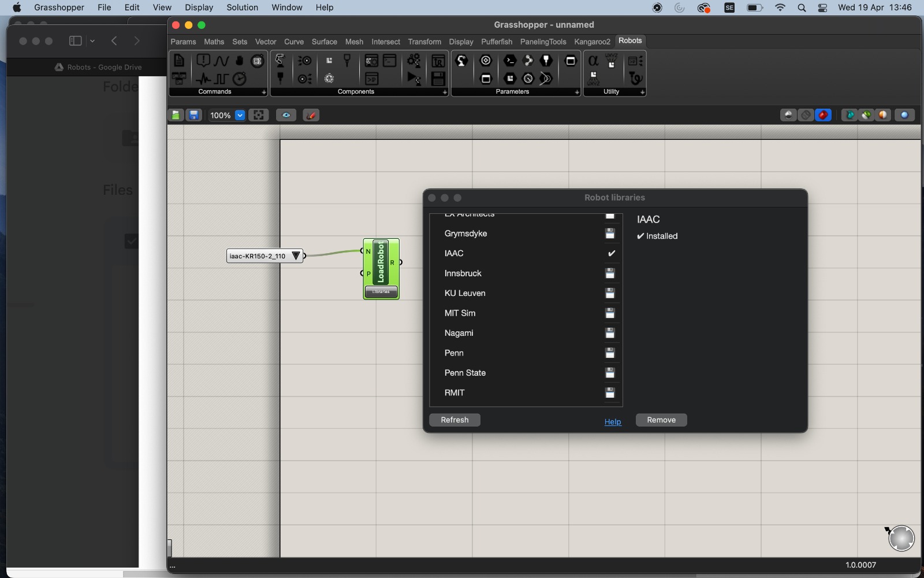Toggle the green document preview settings button

pos(866,115)
